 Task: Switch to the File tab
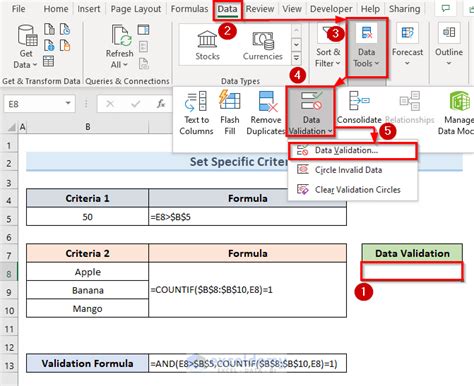click(18, 9)
